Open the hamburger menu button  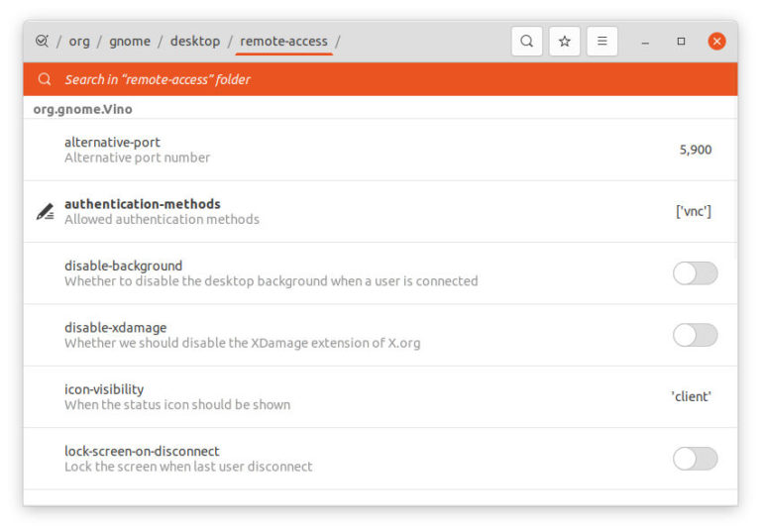(601, 42)
